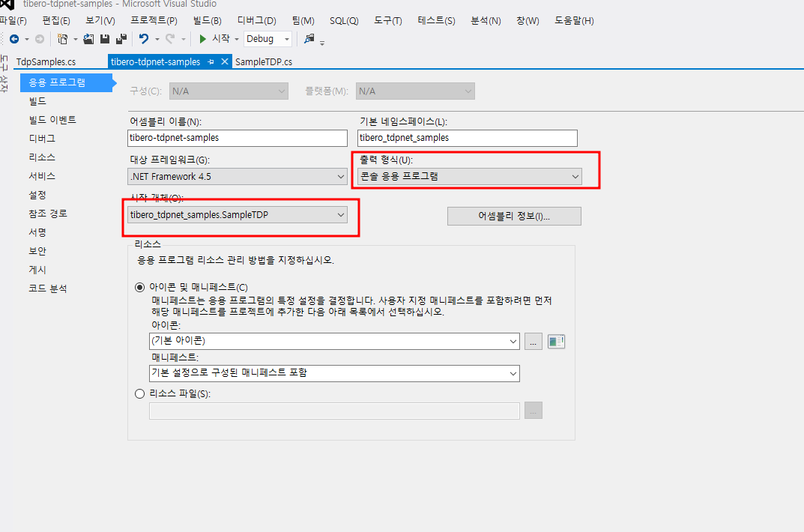Select the 서명 properties page
Screen dimensions: 804x532
pos(37,232)
